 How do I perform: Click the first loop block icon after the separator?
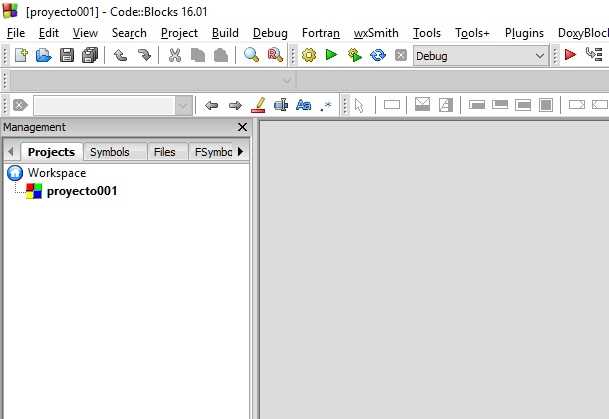click(477, 105)
